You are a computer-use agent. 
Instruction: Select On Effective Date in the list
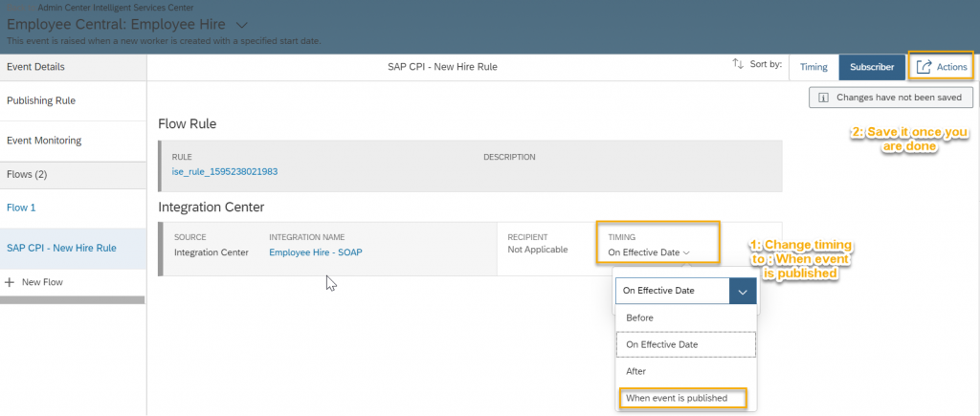pos(685,344)
